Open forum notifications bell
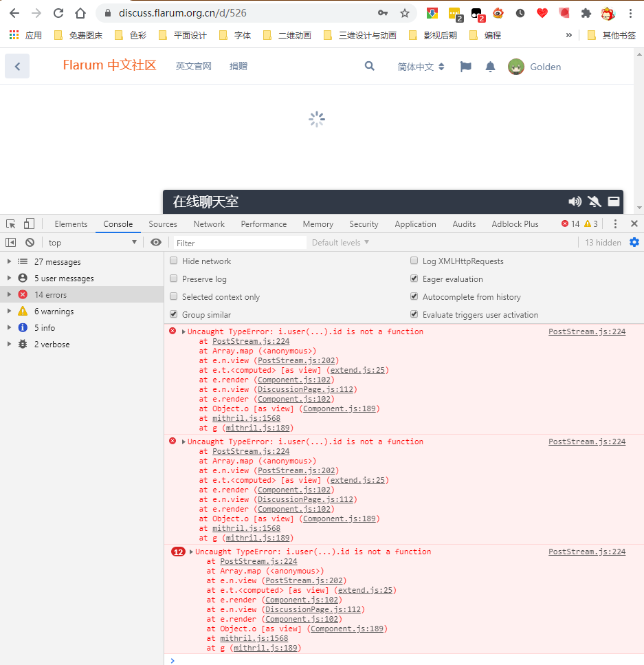This screenshot has height=665, width=644. (x=490, y=67)
